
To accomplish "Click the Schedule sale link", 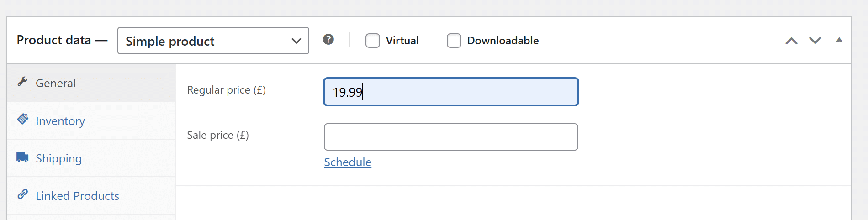I will pyautogui.click(x=348, y=162).
